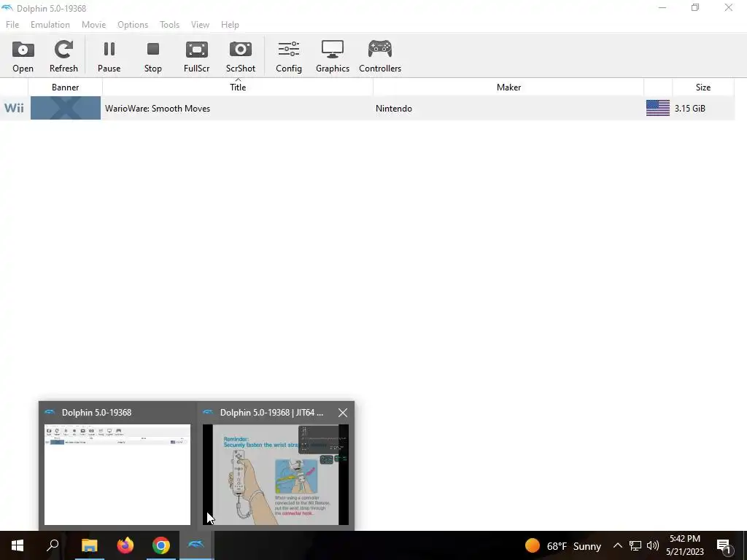Open the Graphics settings
The height and width of the screenshot is (560, 747).
[333, 56]
